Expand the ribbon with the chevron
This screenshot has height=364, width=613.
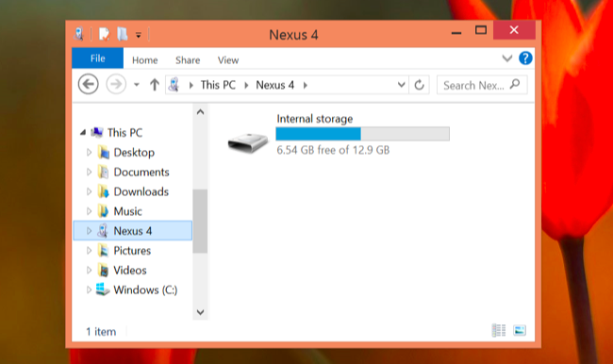(507, 58)
